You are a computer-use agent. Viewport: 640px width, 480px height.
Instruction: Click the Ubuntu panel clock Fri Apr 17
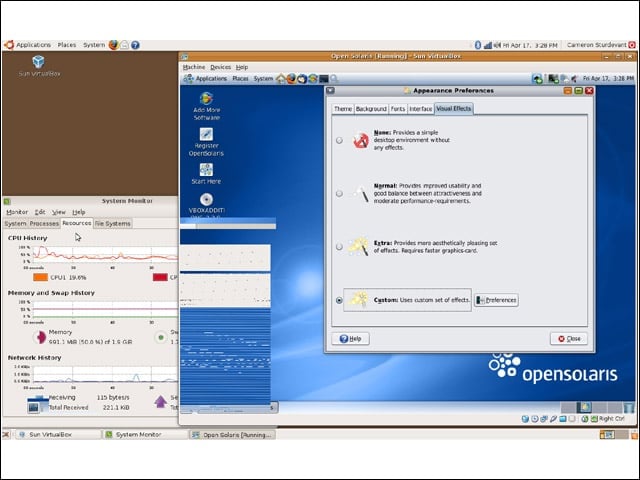click(530, 45)
